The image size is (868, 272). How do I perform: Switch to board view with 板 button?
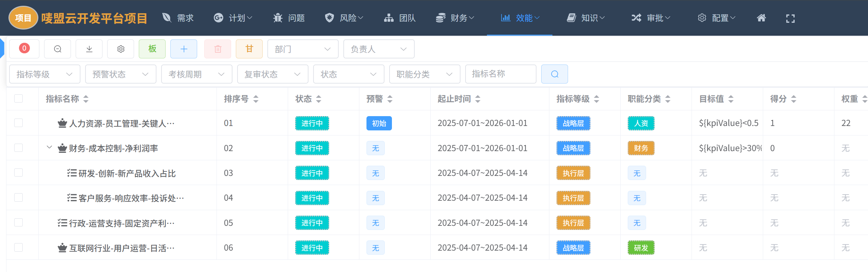[152, 49]
